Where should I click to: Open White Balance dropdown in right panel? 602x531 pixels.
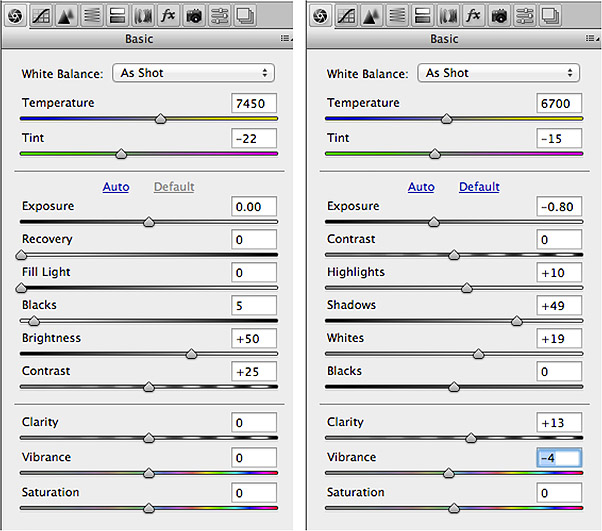pos(499,73)
